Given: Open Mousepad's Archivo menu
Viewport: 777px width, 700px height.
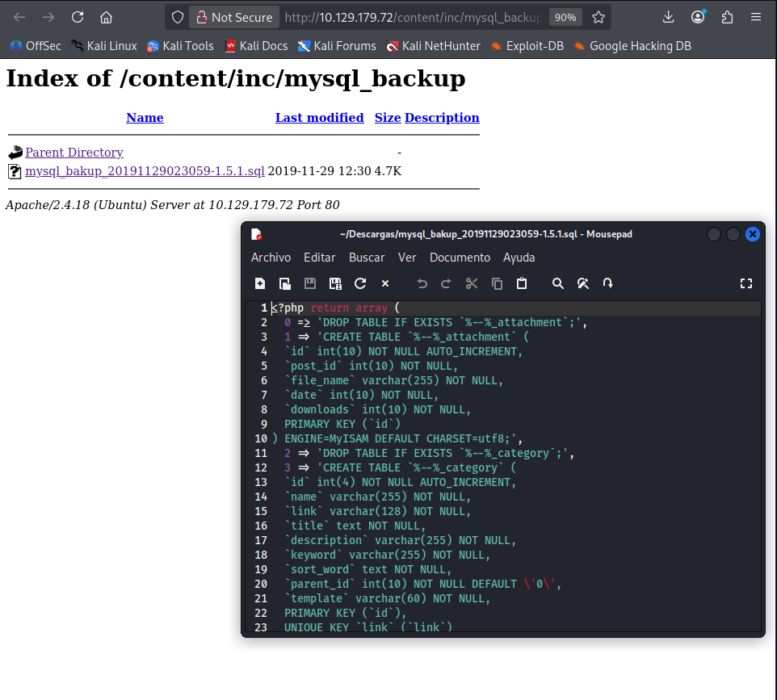Looking at the screenshot, I should (271, 258).
